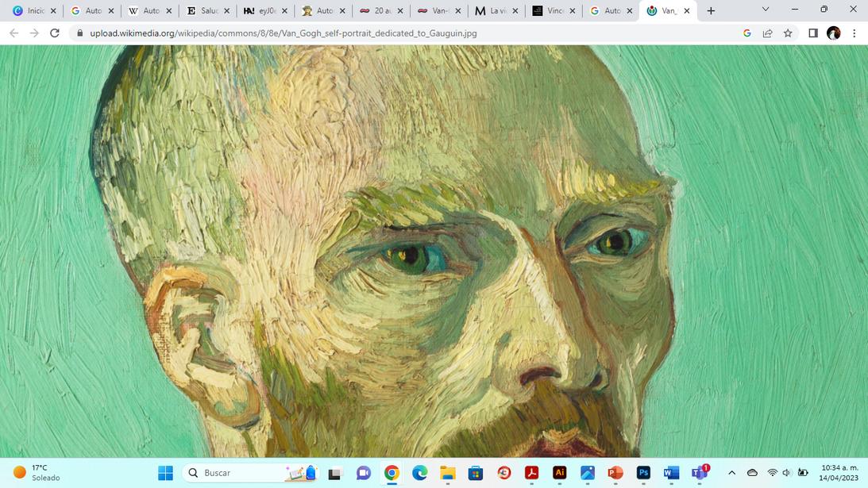Open the weather widget showing 17°C
The width and height of the screenshot is (868, 488).
37,472
